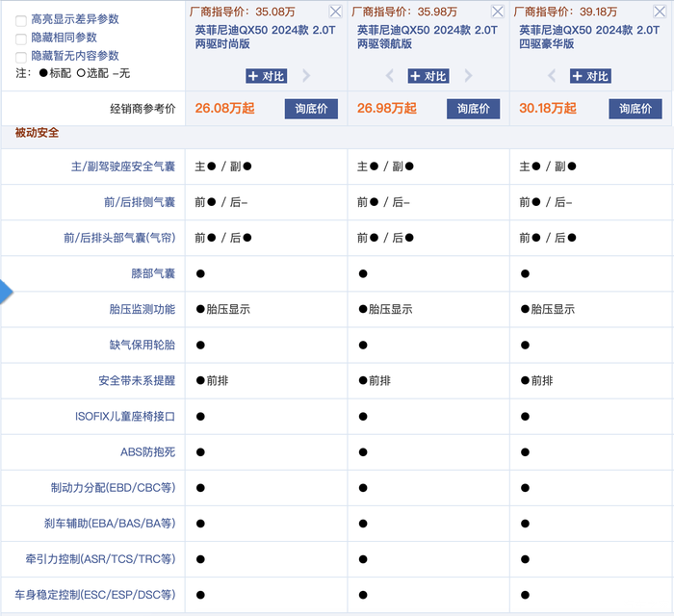The image size is (674, 616).
Task: Ask for the floor price of the 30.18万起 model
Action: (635, 109)
